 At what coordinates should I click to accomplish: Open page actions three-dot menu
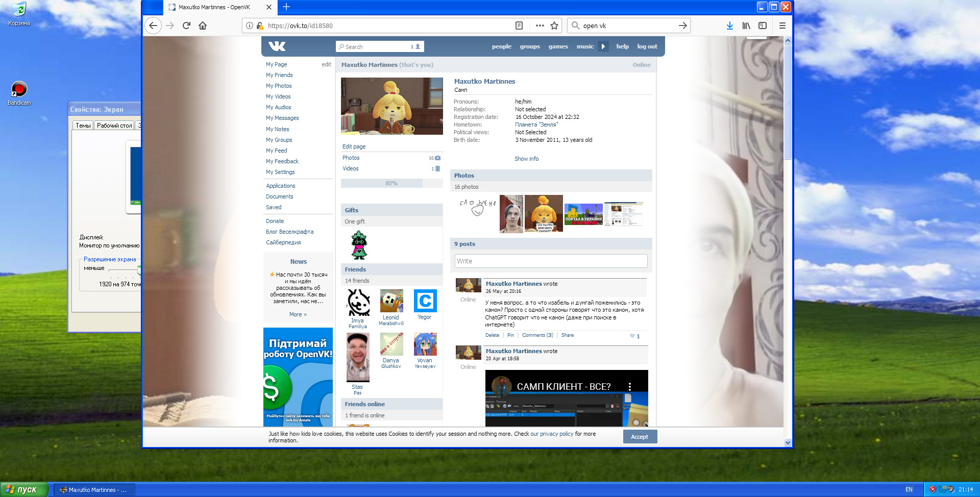click(x=540, y=26)
